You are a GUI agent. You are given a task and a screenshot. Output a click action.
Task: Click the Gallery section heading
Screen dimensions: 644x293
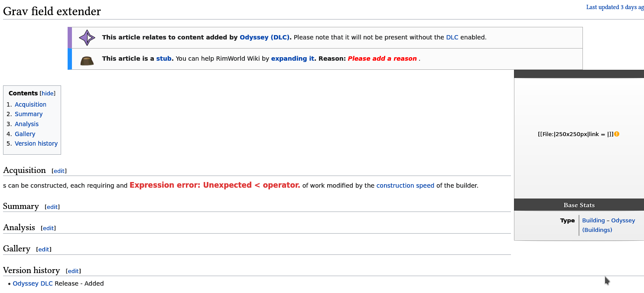click(x=16, y=249)
